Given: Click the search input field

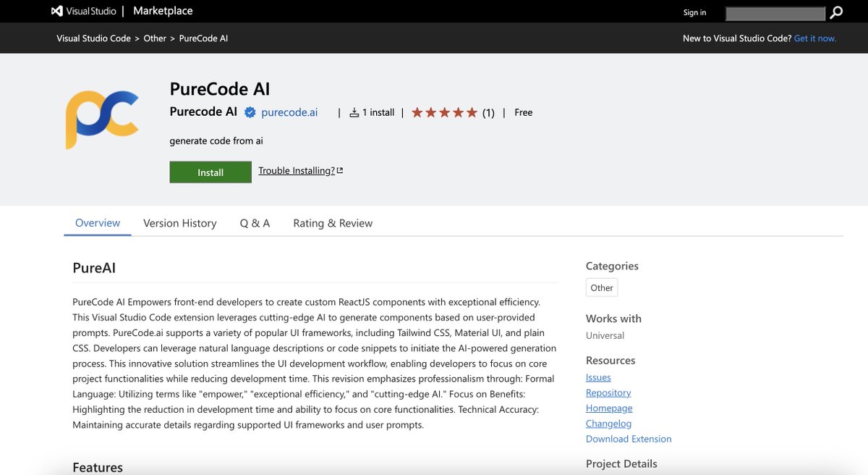Looking at the screenshot, I should 775,13.
